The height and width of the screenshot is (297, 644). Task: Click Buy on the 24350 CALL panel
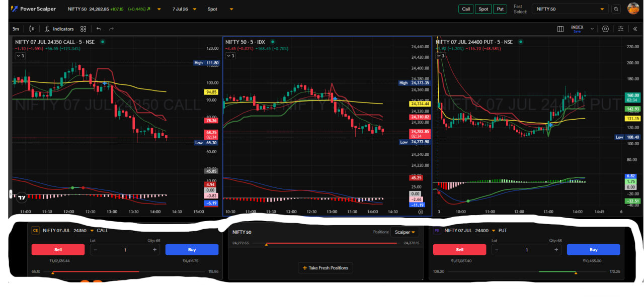(192, 250)
